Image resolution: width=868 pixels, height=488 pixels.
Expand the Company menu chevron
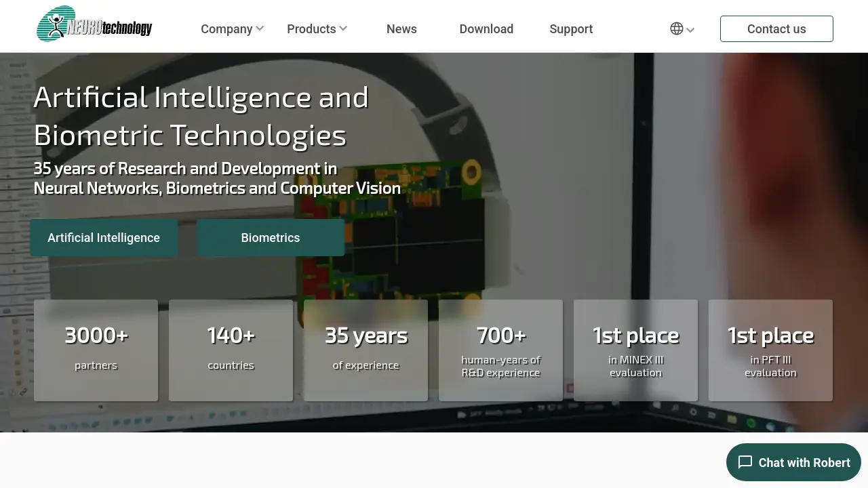260,28
